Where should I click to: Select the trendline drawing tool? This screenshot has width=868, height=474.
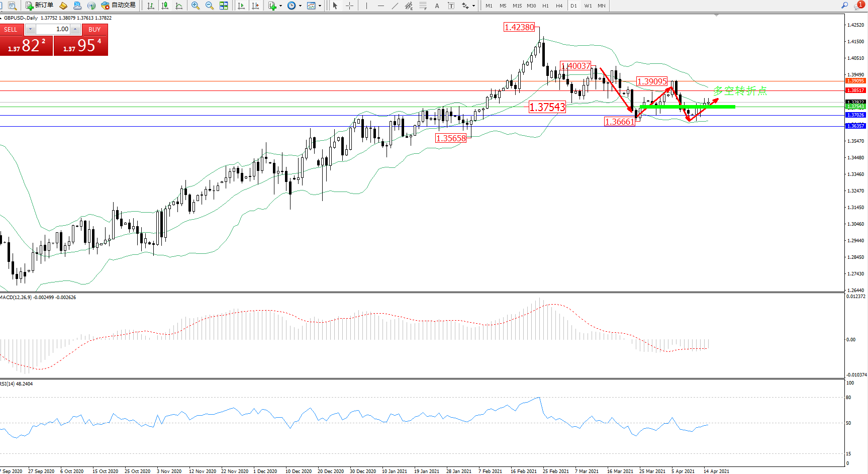tap(395, 6)
